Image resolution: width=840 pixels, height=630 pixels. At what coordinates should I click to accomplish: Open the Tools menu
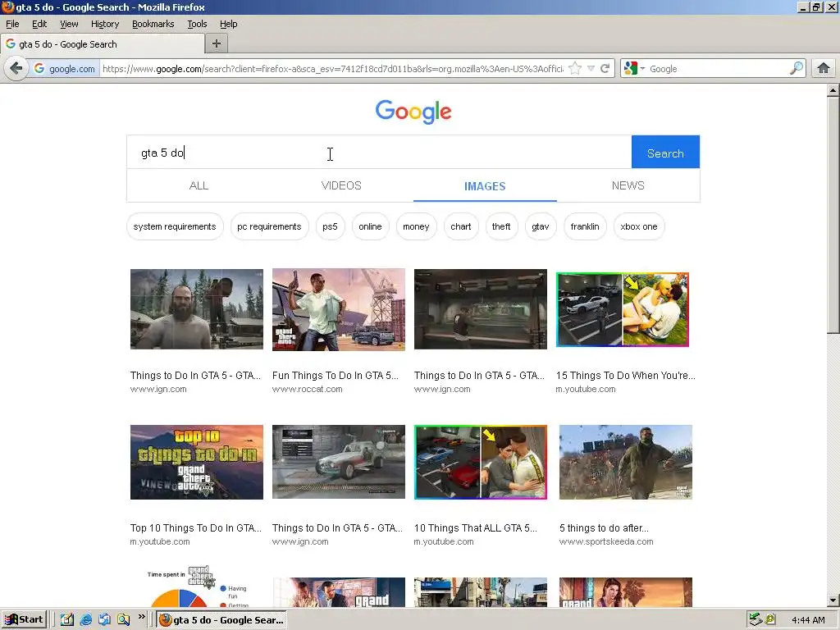[x=197, y=24]
